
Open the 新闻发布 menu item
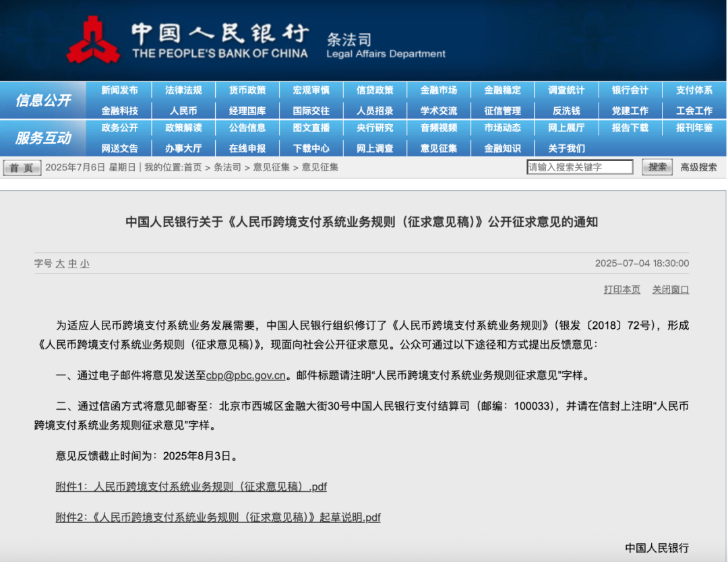tap(120, 90)
